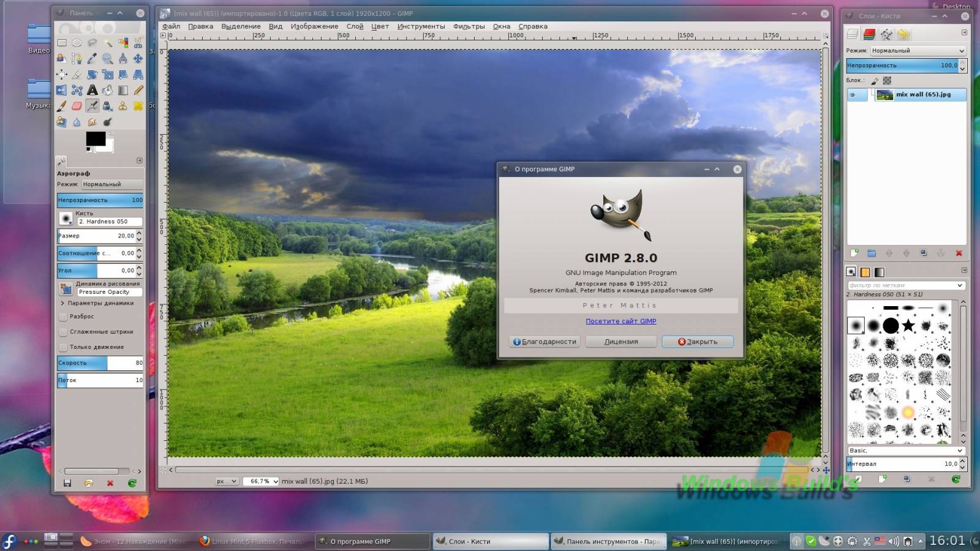Screen dimensions: 980x551
Task: Duplicate the layer in Layers panel
Action: [x=924, y=253]
